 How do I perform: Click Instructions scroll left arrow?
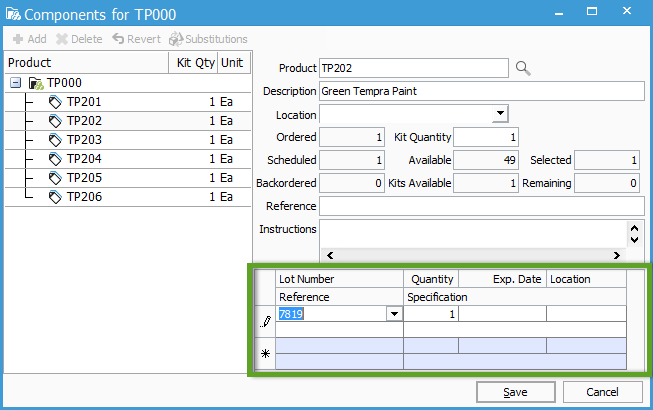330,255
